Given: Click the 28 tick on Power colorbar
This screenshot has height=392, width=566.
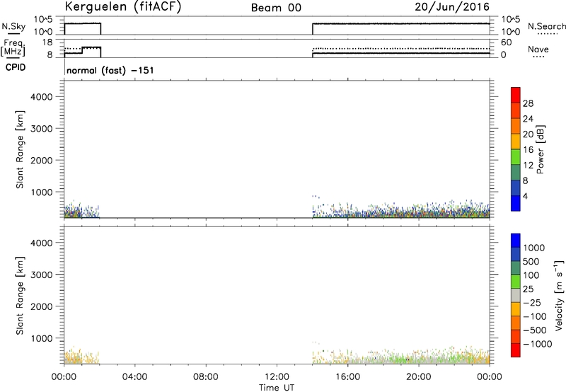Looking at the screenshot, I should coord(528,103).
